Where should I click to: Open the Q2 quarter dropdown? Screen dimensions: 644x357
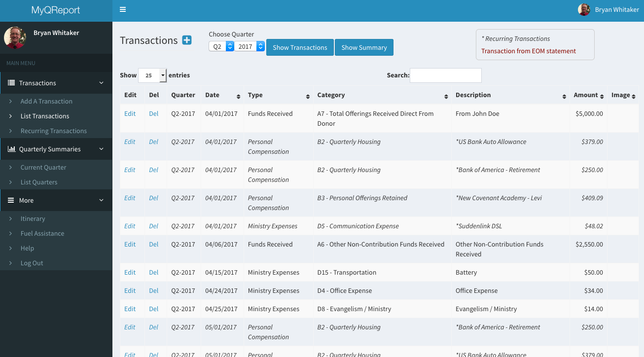(221, 46)
